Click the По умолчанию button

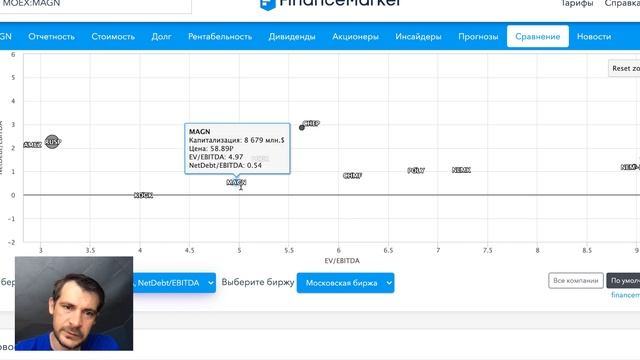(623, 280)
